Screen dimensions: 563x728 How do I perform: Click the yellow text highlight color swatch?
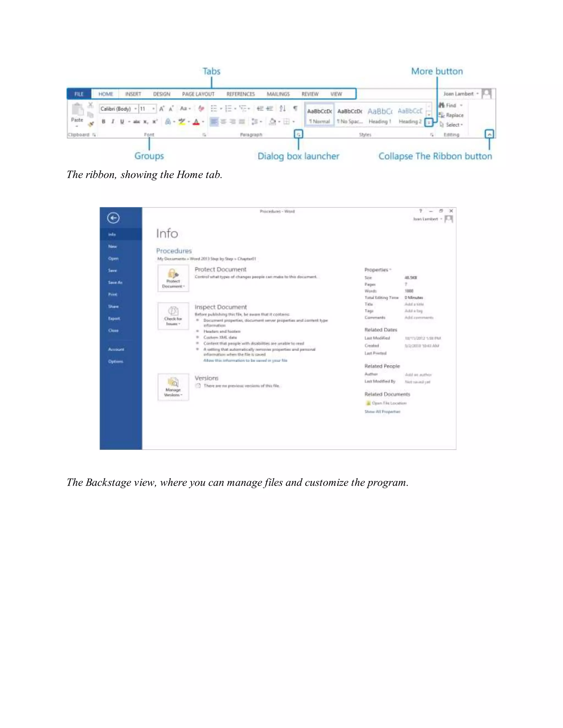(182, 122)
